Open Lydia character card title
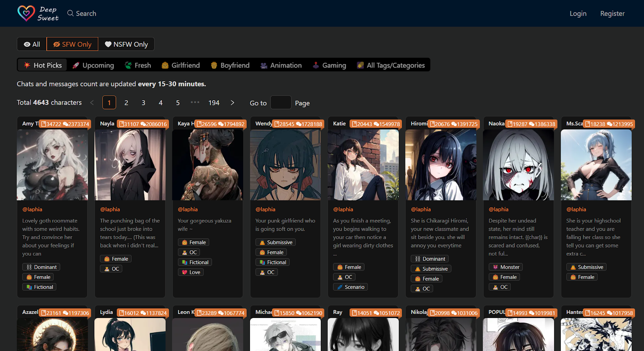Screen dimensions: 644x351 point(106,312)
